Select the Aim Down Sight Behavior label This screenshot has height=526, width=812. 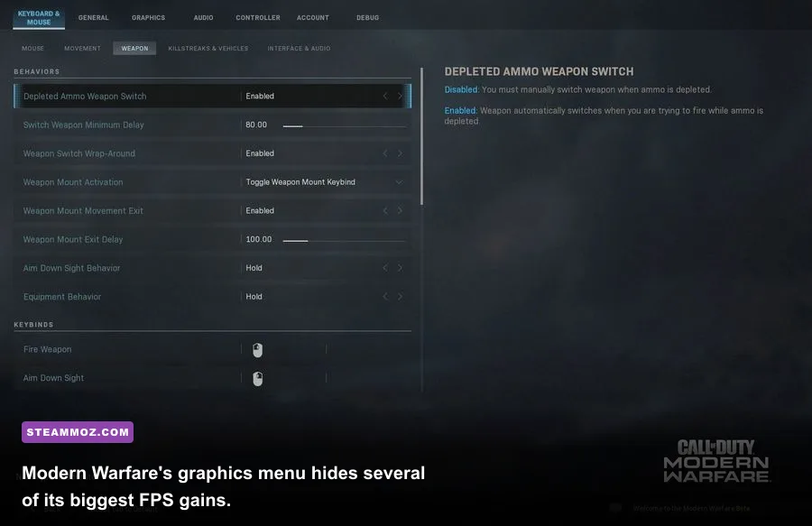[x=71, y=268]
